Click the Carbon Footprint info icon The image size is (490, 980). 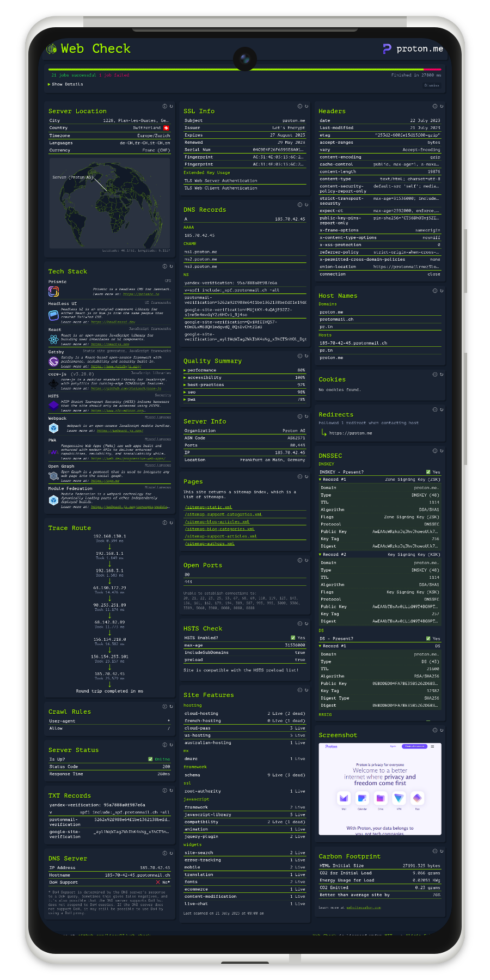coord(435,851)
